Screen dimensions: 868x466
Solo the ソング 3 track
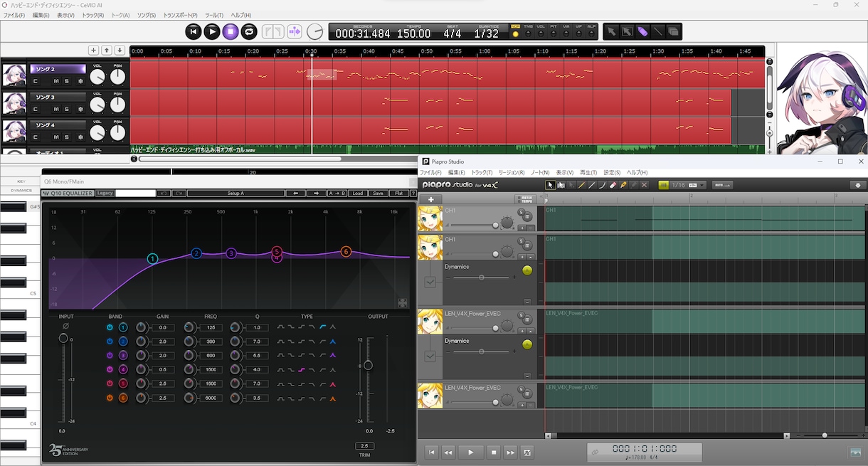(67, 109)
